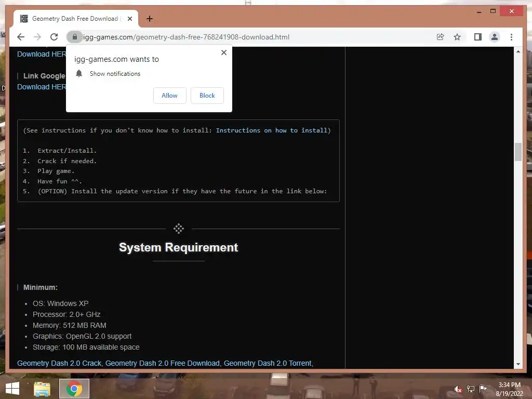Viewport: 532px width, 399px height.
Task: Click the Minimum: label
Action: 41,287
